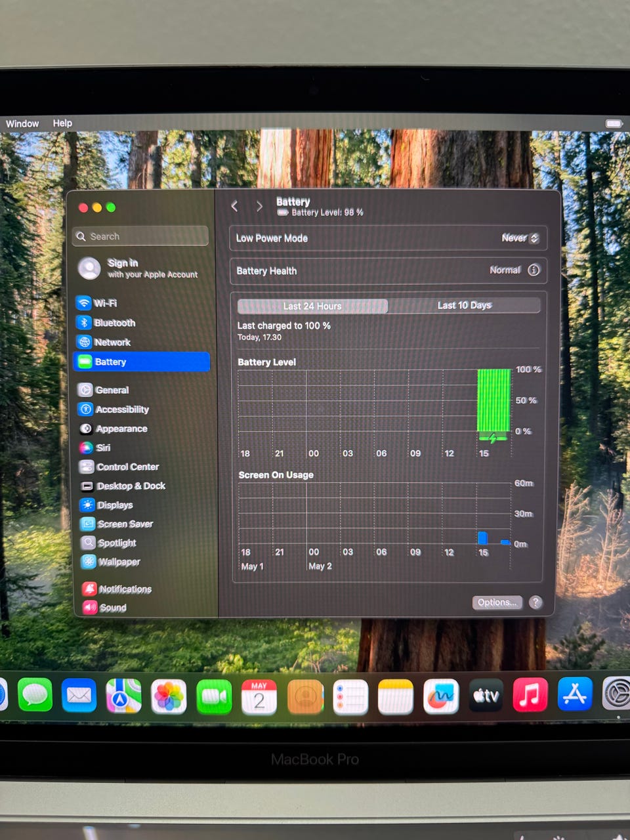Open System Settings from the Dock
Viewport: 630px width, 840px height.
(617, 694)
